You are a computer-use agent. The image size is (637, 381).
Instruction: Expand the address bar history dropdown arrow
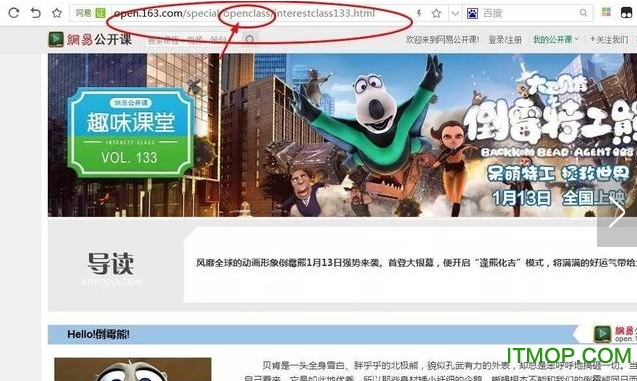[455, 13]
